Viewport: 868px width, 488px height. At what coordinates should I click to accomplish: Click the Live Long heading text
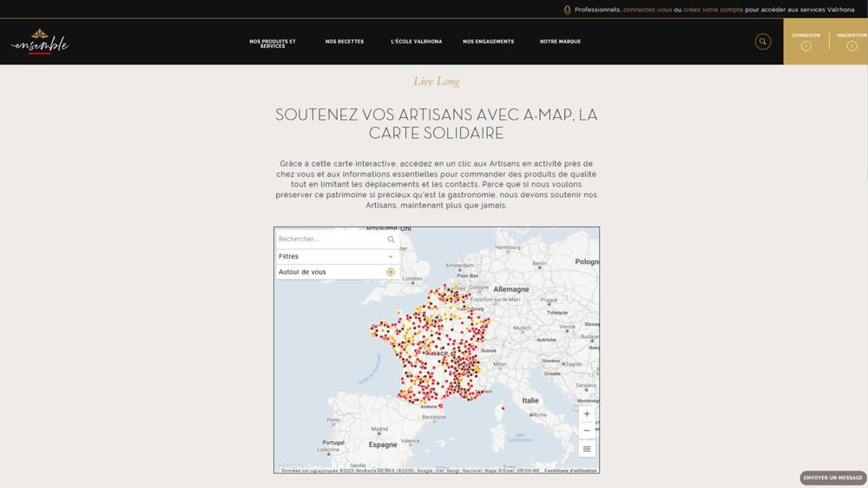(437, 82)
